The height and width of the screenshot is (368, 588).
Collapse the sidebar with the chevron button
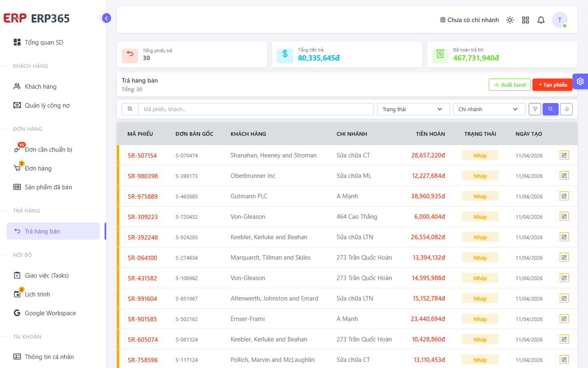[106, 18]
